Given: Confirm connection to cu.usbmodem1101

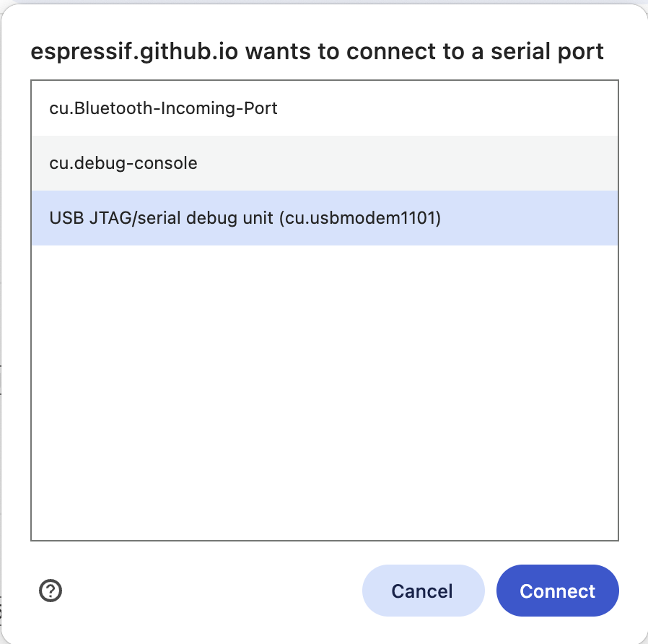Looking at the screenshot, I should 557,591.
